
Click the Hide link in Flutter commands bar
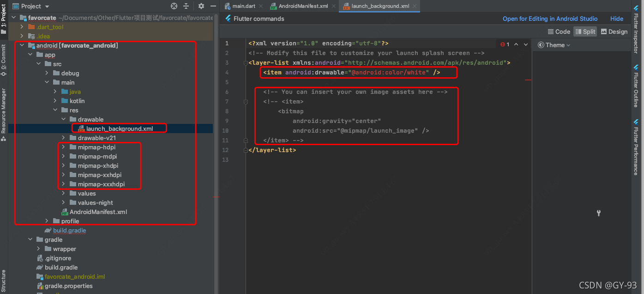[617, 18]
